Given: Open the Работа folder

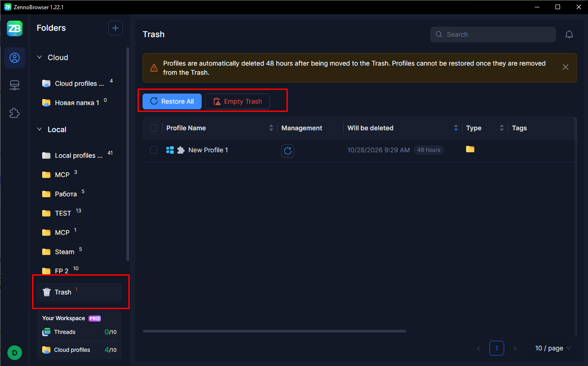Looking at the screenshot, I should tap(79, 194).
